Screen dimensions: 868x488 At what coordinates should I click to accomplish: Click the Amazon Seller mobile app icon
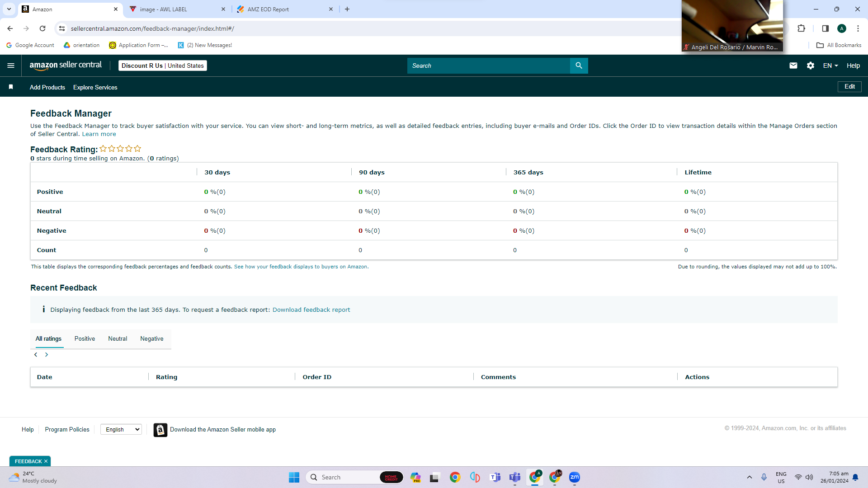[x=160, y=430]
